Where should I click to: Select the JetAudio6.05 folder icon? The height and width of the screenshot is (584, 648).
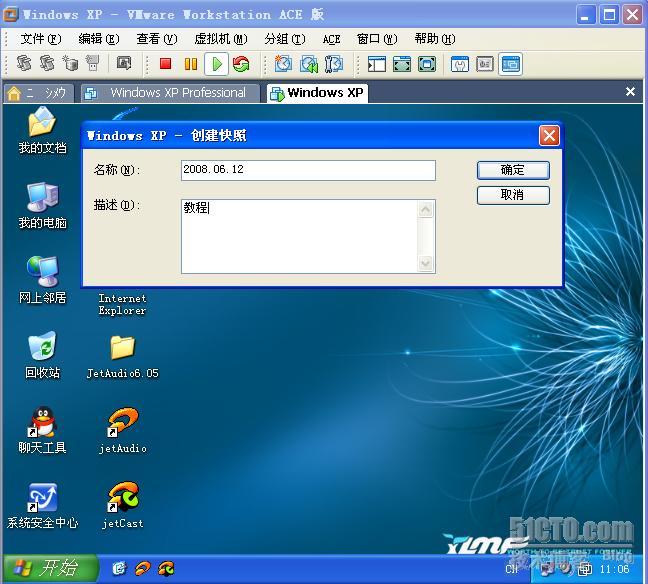[x=123, y=356]
